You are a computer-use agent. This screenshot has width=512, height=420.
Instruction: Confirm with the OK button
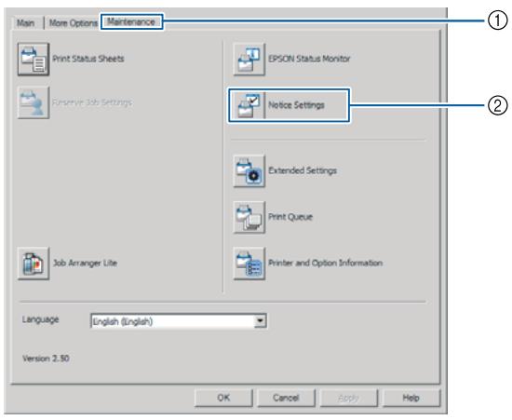223,398
